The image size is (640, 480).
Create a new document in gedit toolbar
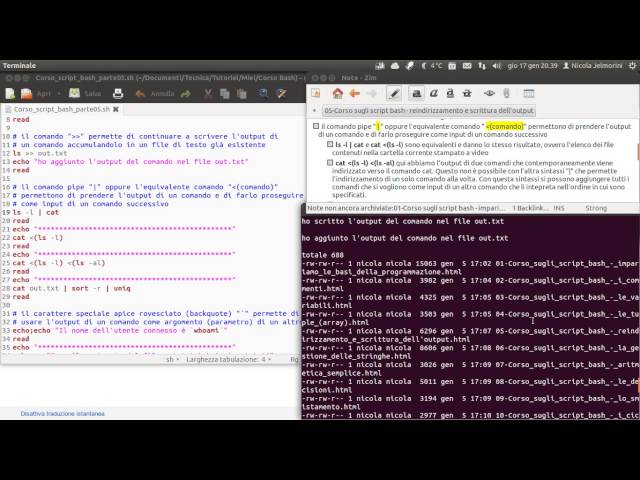point(10,94)
